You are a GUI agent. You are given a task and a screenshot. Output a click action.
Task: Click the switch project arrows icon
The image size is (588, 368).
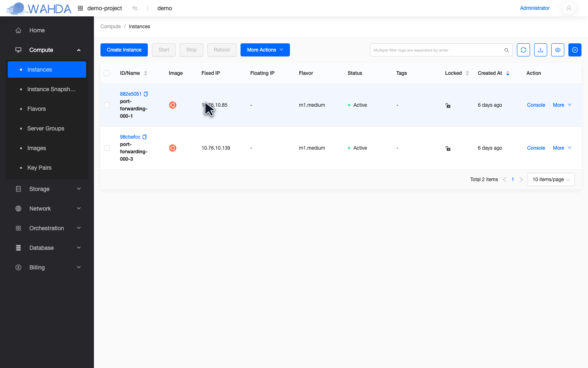135,8
